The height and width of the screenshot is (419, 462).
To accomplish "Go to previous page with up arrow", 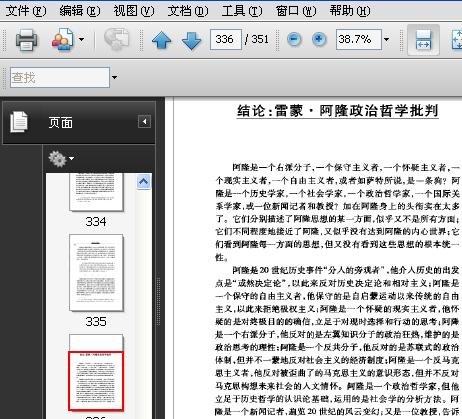I will (x=162, y=40).
